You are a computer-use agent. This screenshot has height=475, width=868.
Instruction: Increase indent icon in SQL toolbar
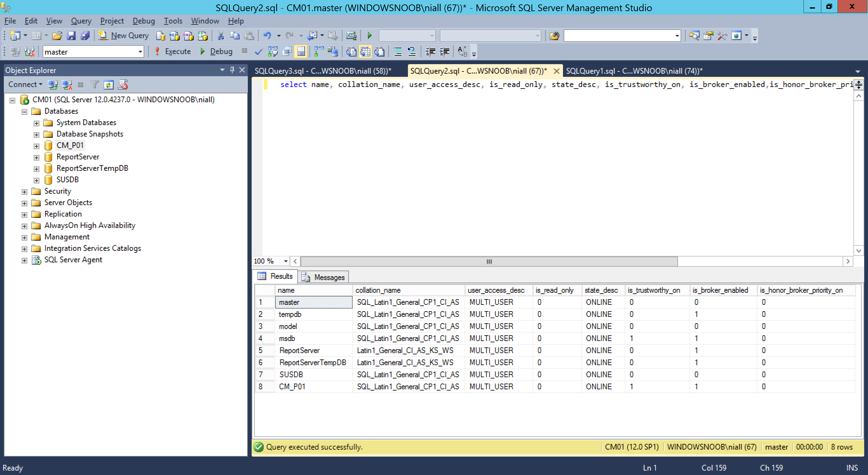444,51
